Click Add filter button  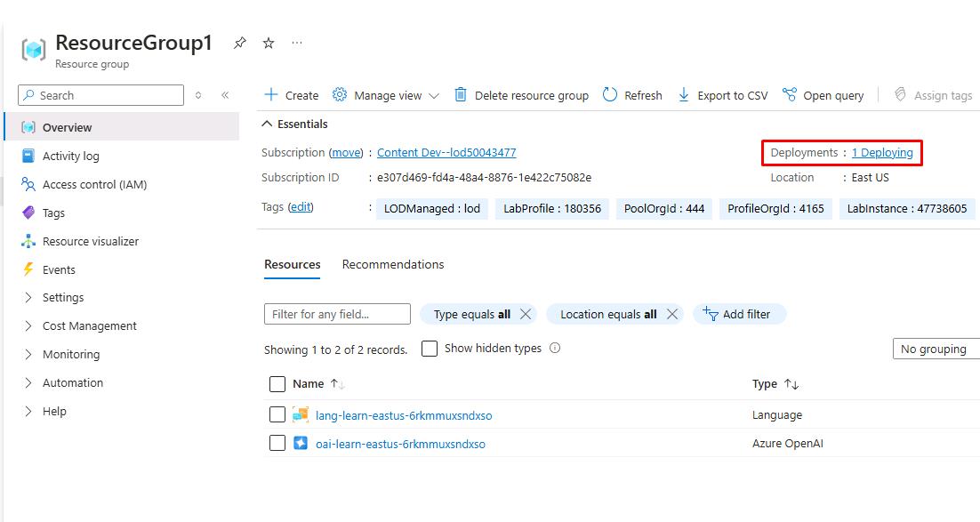click(739, 314)
